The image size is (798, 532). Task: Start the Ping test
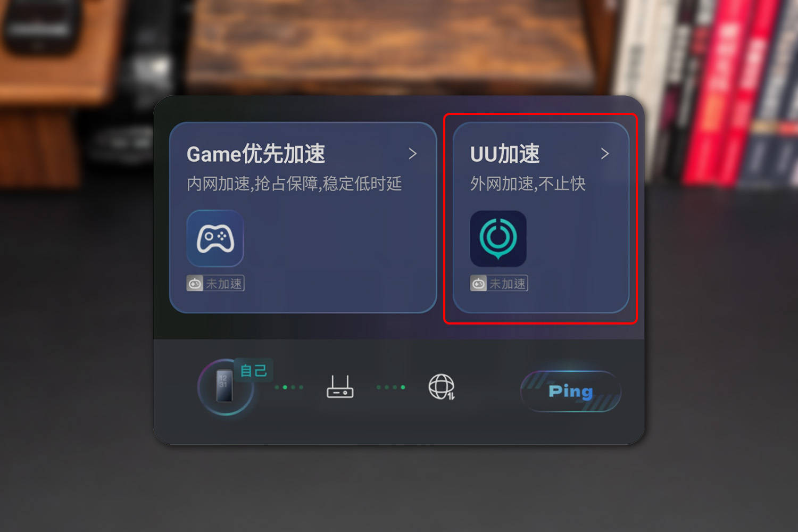(571, 392)
